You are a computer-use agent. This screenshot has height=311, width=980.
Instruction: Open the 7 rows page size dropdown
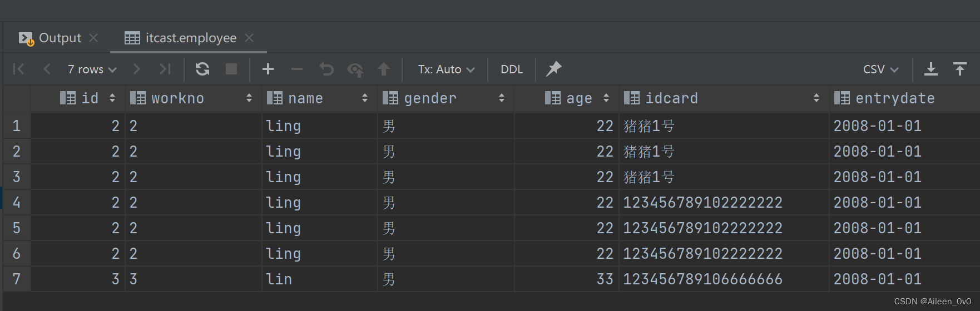[92, 69]
